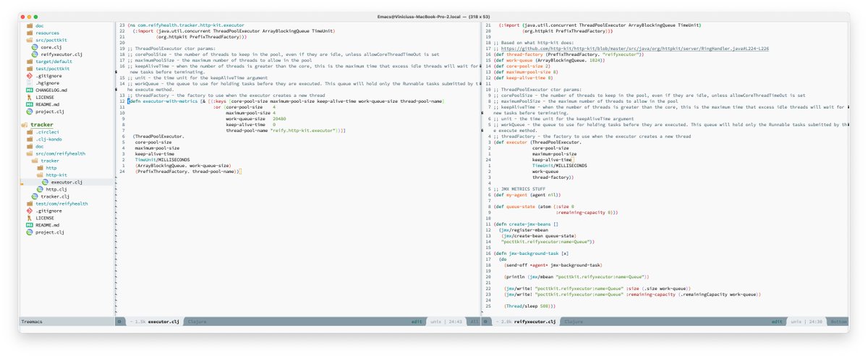Click the Clojure icon beside tracker.clj

pyautogui.click(x=34, y=196)
